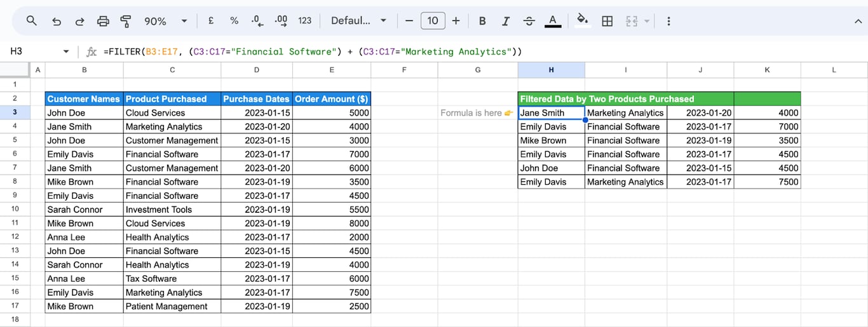
Task: Click the filtered result cell showing 3500
Action: [767, 140]
